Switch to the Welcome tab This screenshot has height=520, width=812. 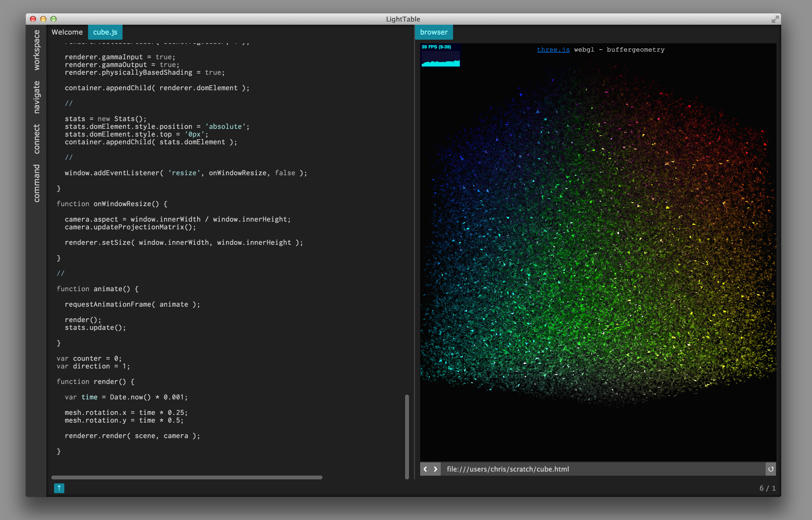[x=67, y=32]
